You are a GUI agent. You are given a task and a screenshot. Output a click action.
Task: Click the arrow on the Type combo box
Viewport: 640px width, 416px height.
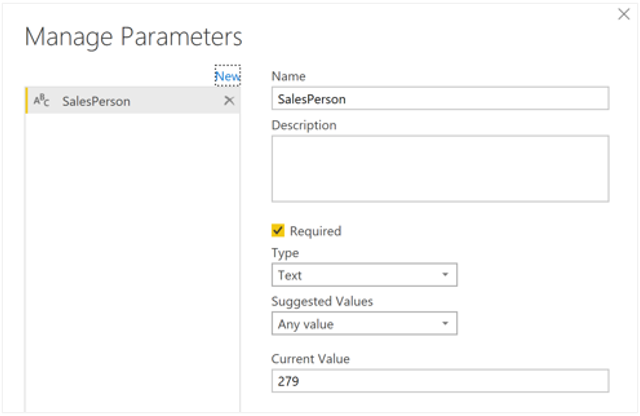(x=444, y=275)
